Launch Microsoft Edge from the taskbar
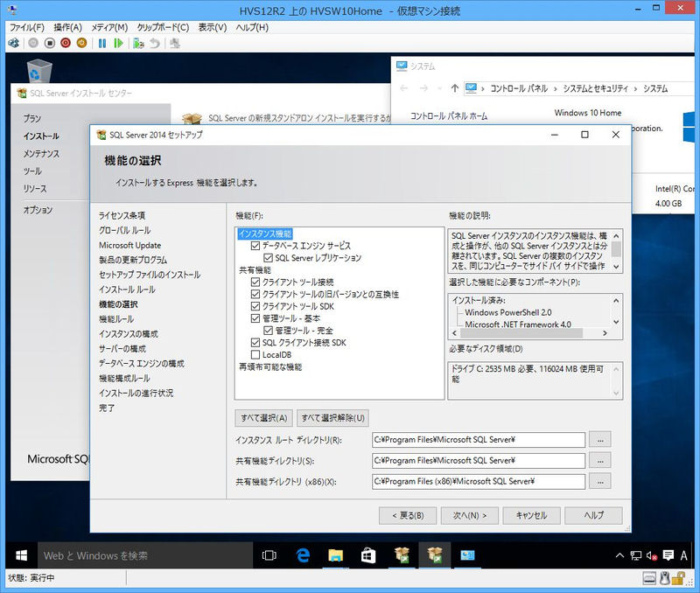700x593 pixels. (x=303, y=555)
